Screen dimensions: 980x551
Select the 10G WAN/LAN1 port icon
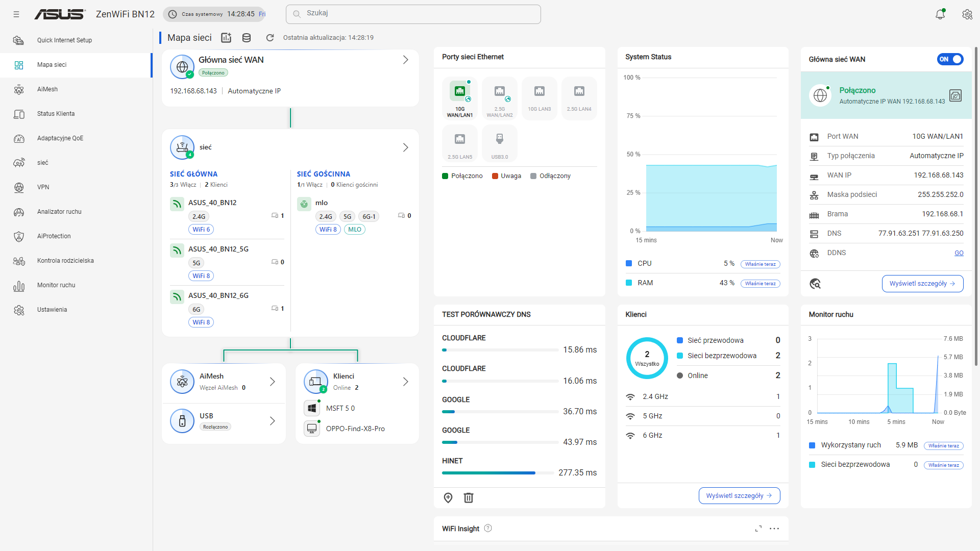click(460, 99)
